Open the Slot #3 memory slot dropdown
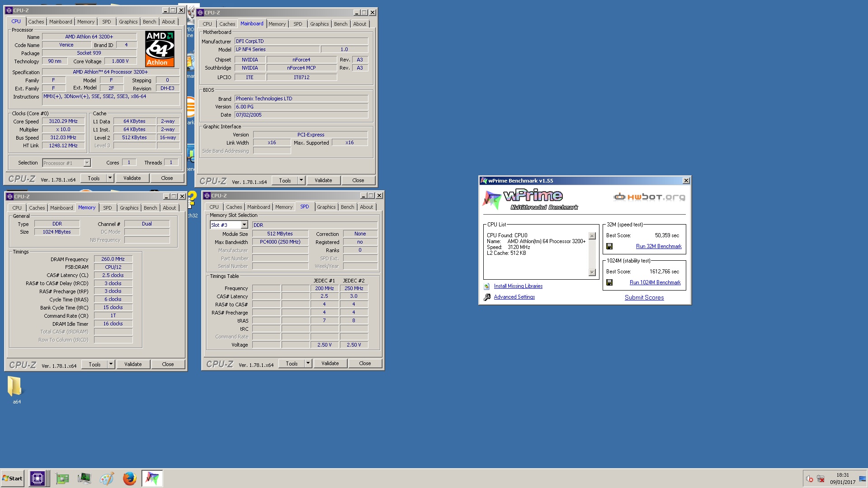The height and width of the screenshot is (488, 868). [244, 225]
